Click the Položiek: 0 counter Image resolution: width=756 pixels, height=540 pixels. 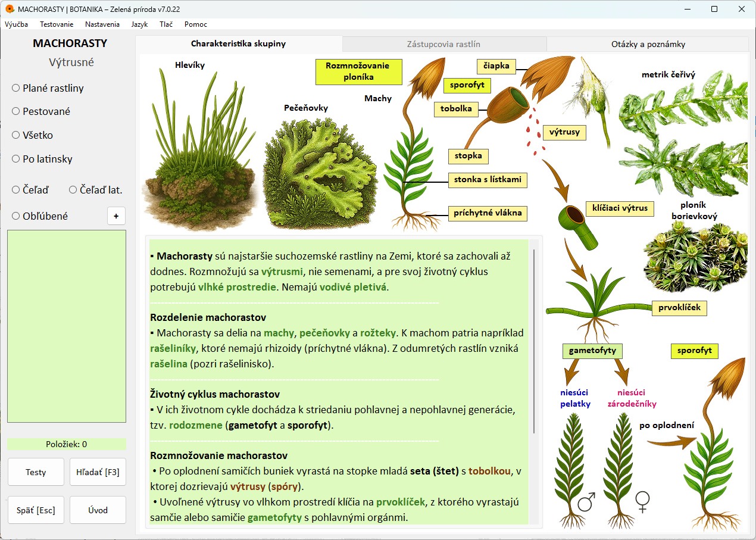point(67,444)
